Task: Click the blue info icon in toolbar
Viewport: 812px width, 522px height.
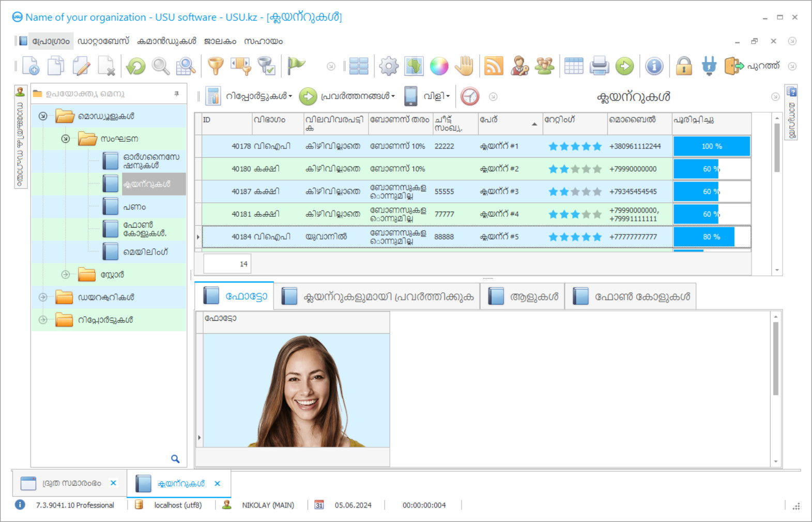Action: pyautogui.click(x=654, y=66)
